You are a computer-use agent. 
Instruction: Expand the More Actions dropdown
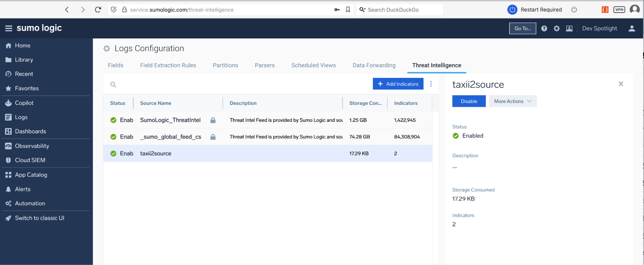[x=513, y=101]
